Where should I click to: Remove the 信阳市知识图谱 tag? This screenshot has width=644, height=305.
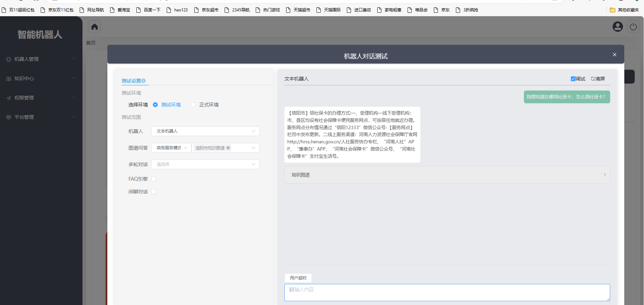click(228, 148)
